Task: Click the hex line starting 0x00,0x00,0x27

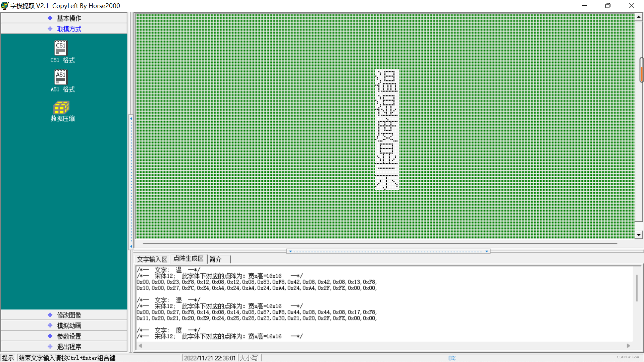Action: (x=257, y=312)
